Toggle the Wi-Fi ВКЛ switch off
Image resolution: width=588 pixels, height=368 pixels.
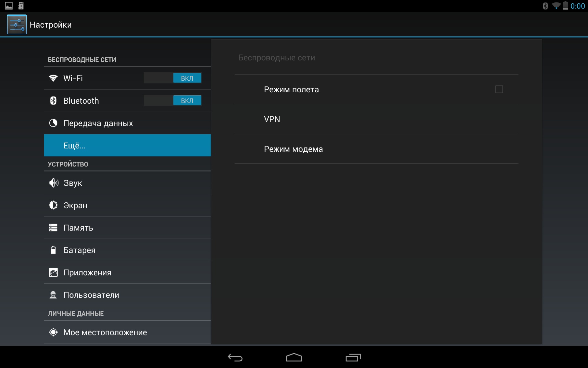tap(172, 78)
